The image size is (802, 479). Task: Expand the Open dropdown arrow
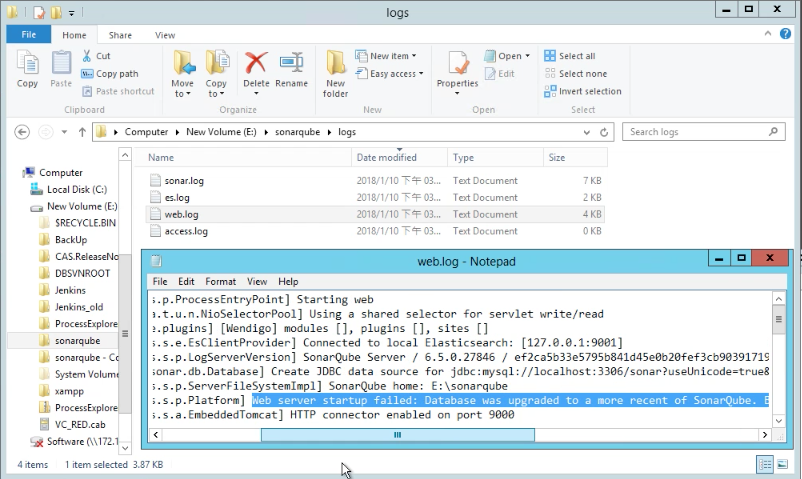pos(527,56)
